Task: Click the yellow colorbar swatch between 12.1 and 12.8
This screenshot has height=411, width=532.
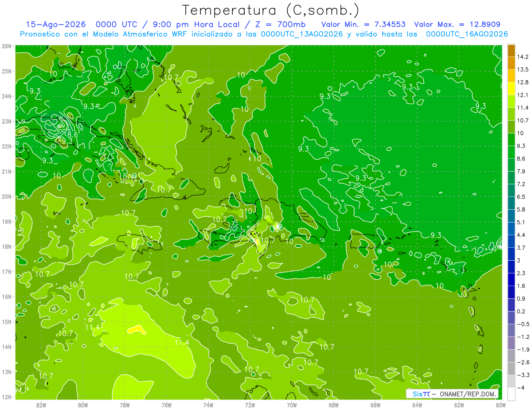Action: point(511,88)
